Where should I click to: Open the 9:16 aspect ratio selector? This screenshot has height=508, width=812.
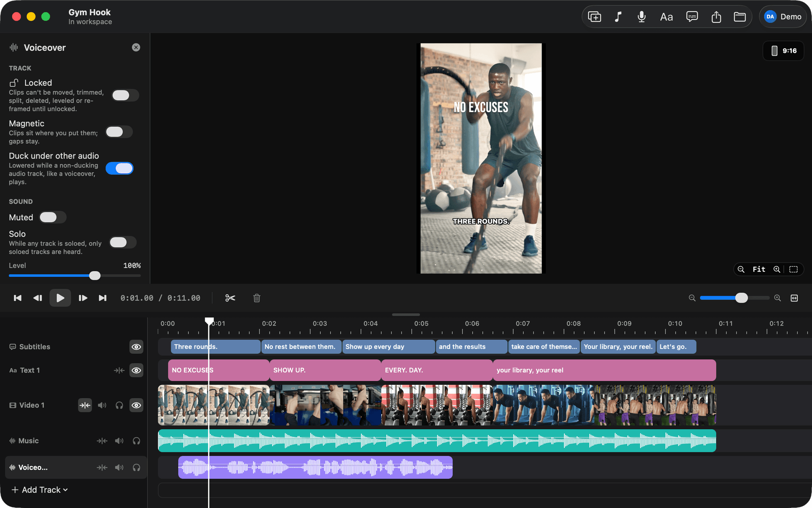(x=784, y=51)
